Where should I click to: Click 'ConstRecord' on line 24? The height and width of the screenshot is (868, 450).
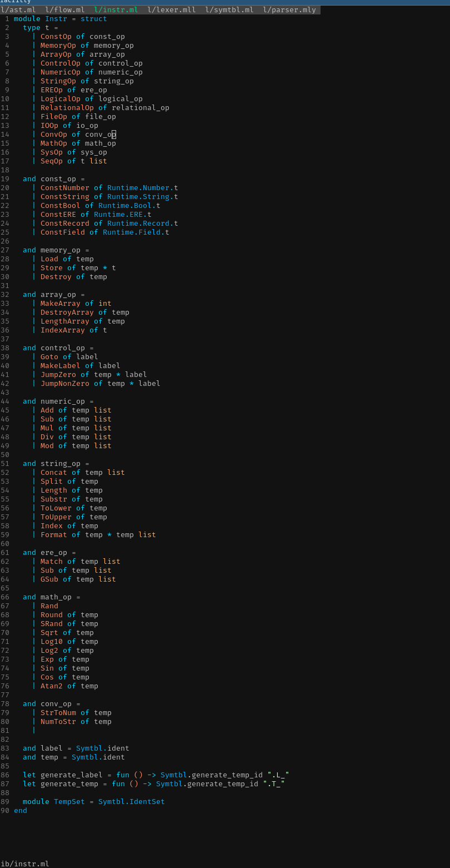pos(65,224)
